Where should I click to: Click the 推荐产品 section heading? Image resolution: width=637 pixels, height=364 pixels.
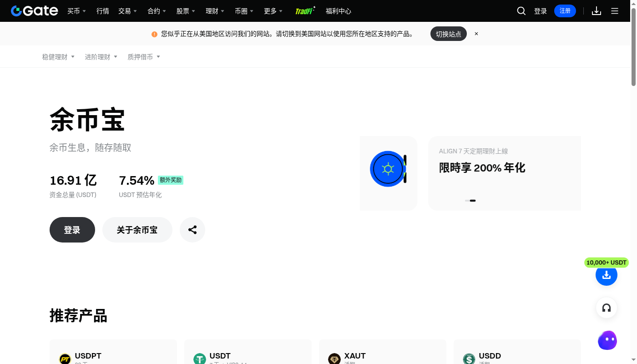point(78,315)
